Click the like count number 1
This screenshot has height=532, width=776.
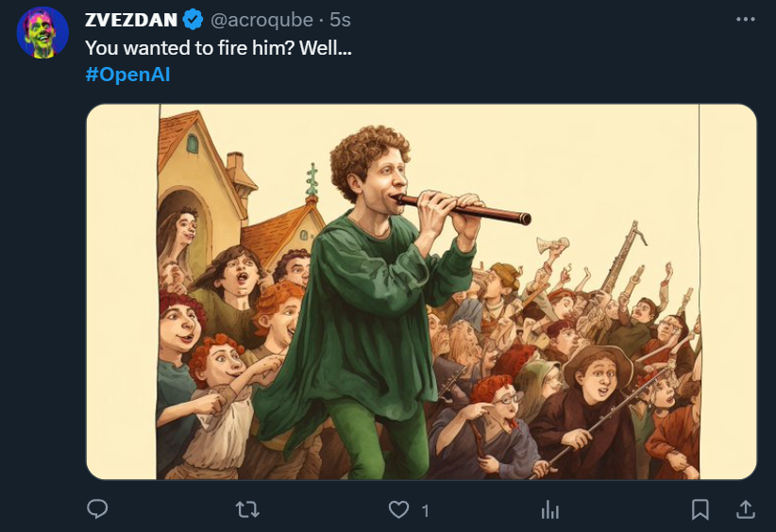426,510
